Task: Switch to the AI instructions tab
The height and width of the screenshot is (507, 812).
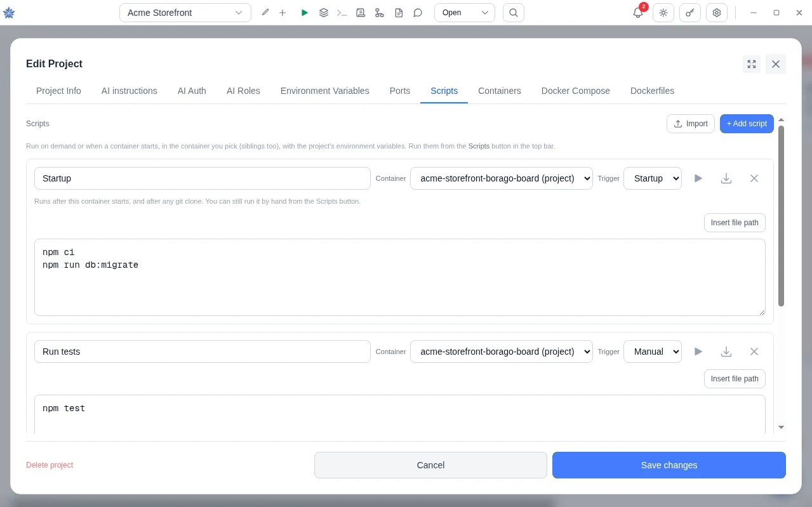Action: coord(130,91)
